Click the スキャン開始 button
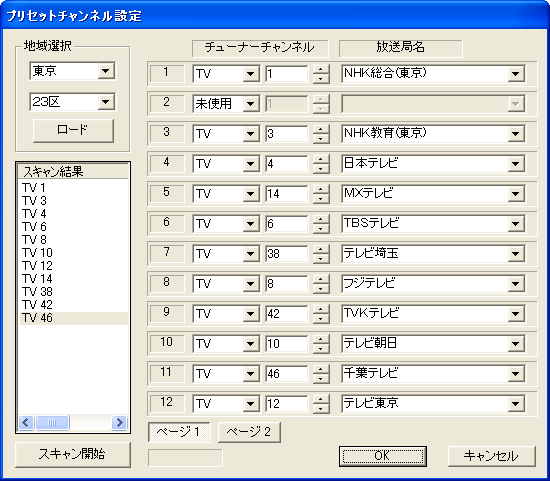 point(73,454)
